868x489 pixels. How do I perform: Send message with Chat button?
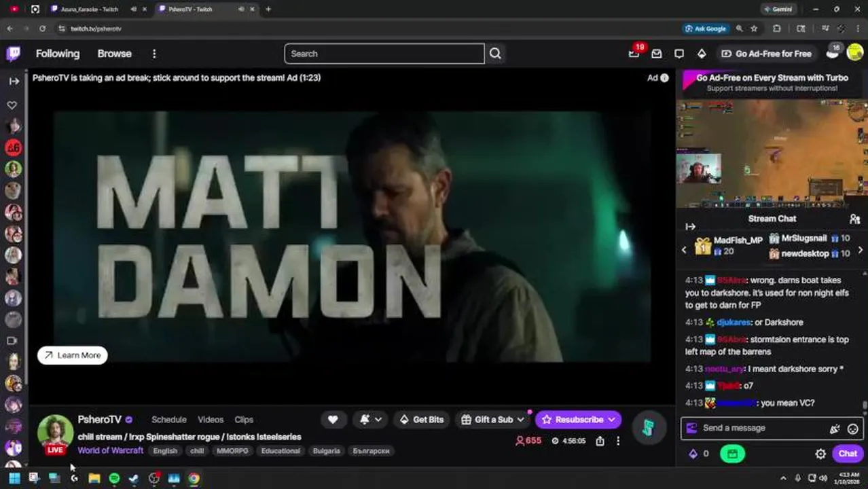click(x=848, y=454)
